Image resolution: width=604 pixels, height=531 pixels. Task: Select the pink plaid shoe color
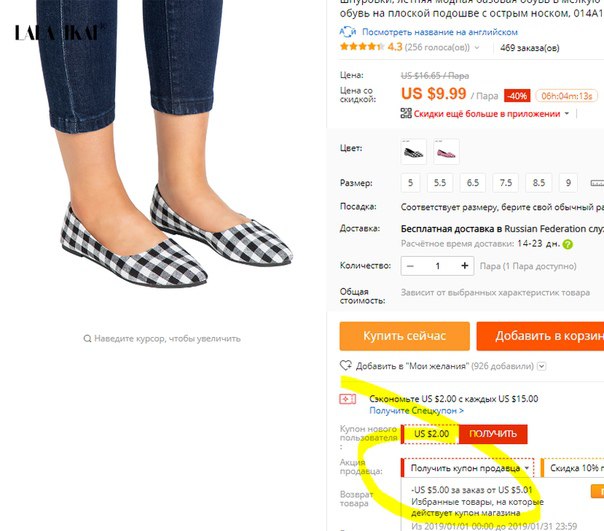click(x=446, y=152)
